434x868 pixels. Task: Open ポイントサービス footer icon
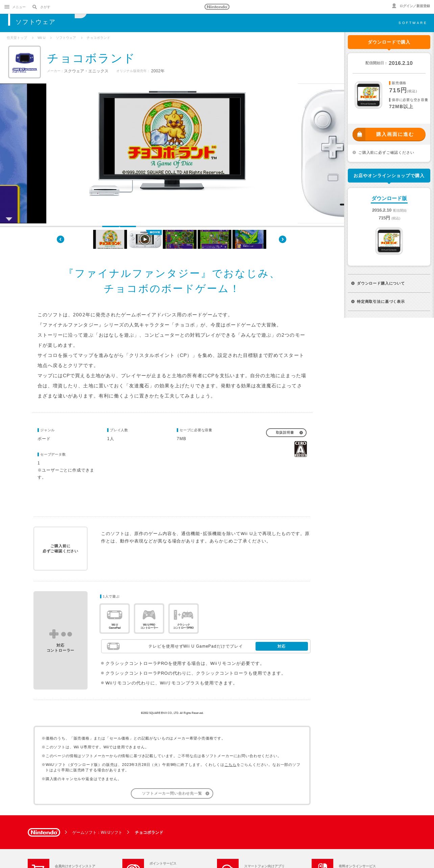(x=133, y=864)
